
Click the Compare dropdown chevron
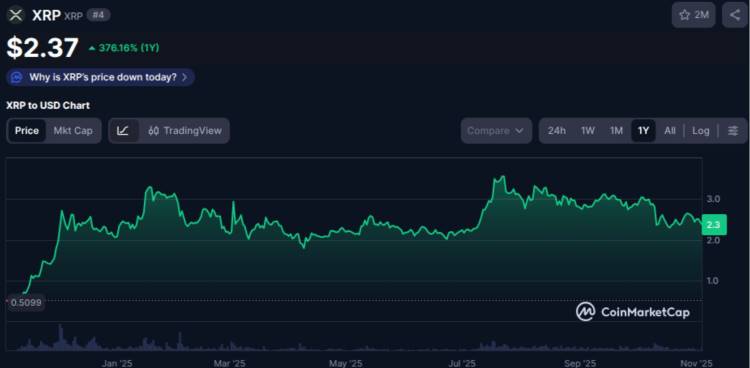(x=519, y=131)
